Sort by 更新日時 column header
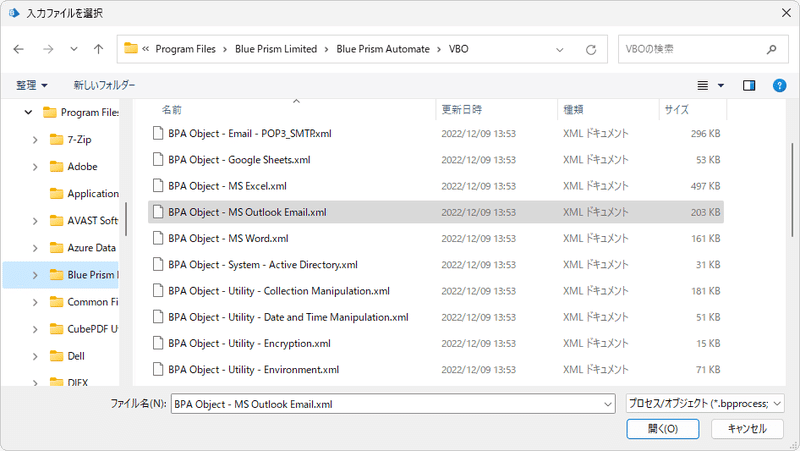 [462, 110]
